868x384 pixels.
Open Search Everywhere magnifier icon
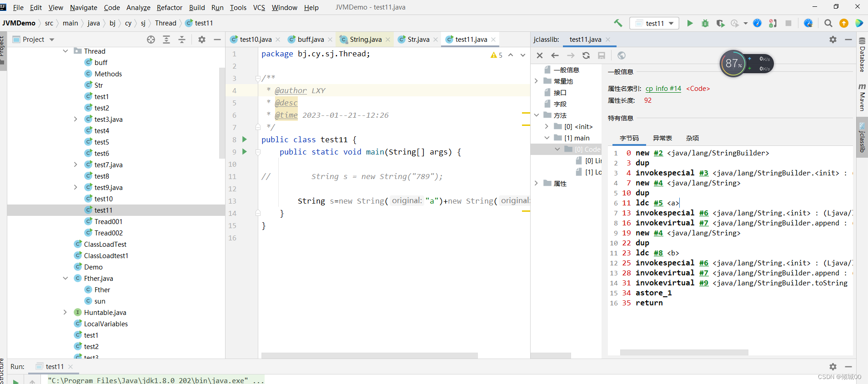[x=828, y=23]
